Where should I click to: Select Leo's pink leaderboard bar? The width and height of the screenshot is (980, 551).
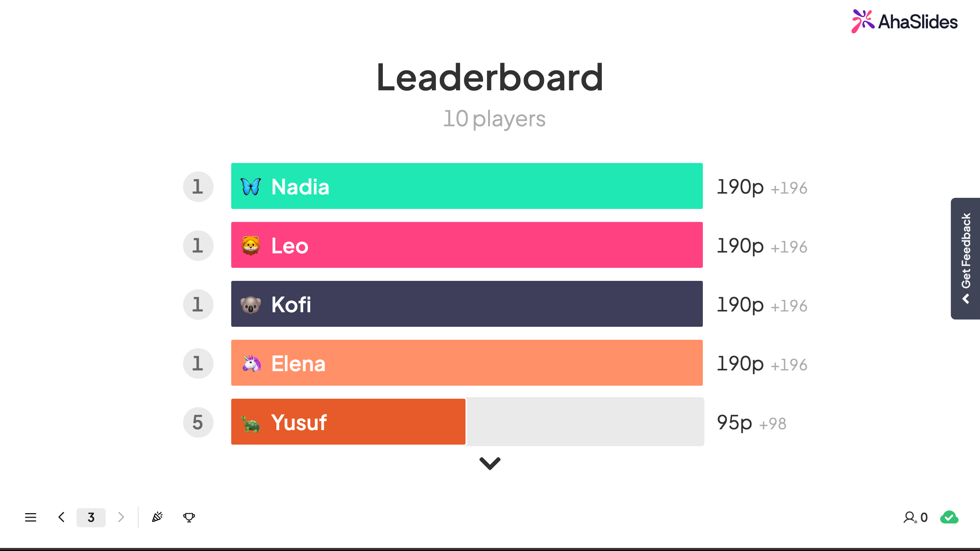(x=467, y=245)
